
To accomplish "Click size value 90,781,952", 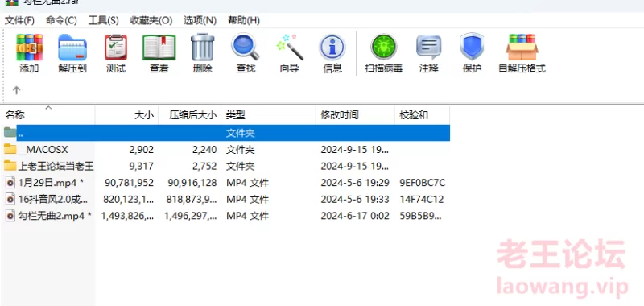I will click(130, 183).
